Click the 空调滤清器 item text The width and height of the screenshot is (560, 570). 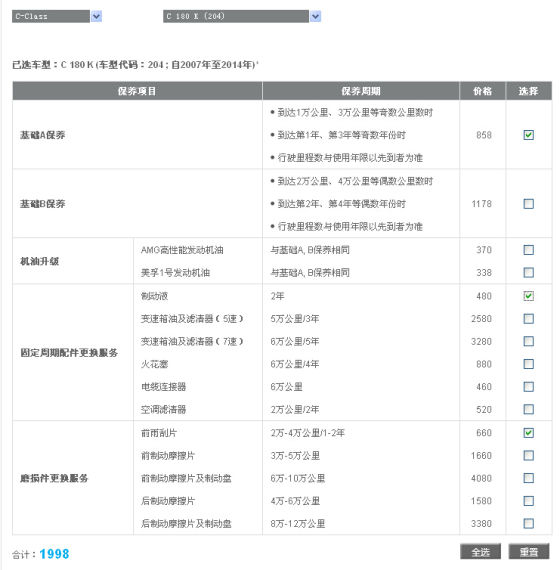click(164, 410)
